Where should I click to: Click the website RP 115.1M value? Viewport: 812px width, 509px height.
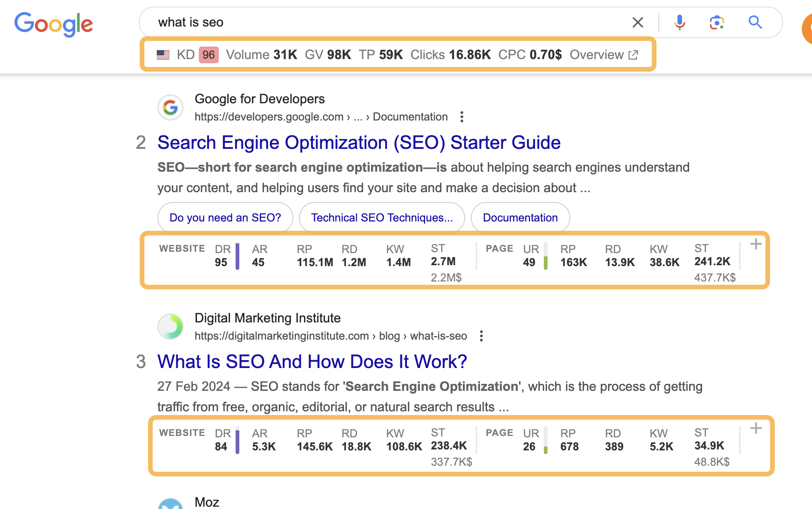(315, 262)
